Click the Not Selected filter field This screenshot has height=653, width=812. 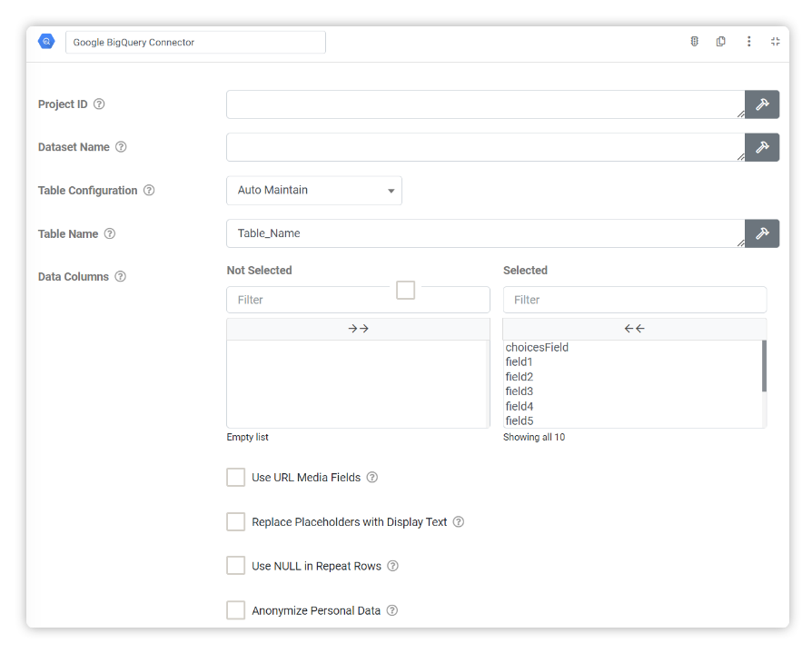click(x=359, y=300)
